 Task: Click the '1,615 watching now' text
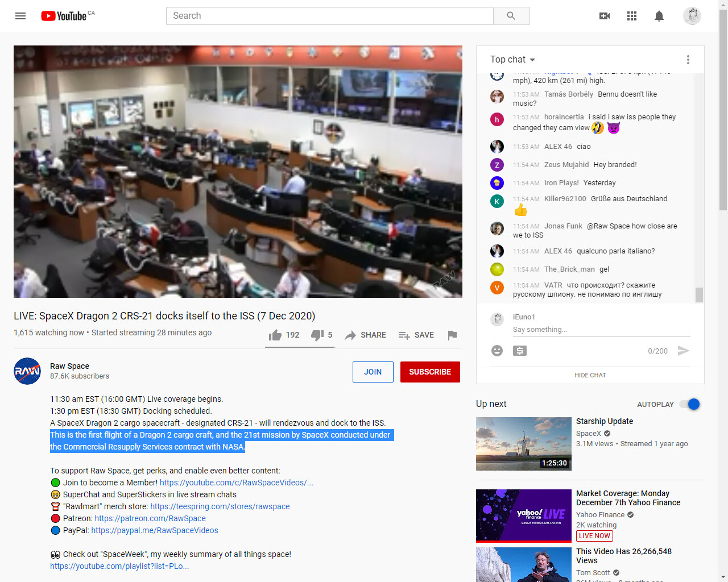pos(49,332)
